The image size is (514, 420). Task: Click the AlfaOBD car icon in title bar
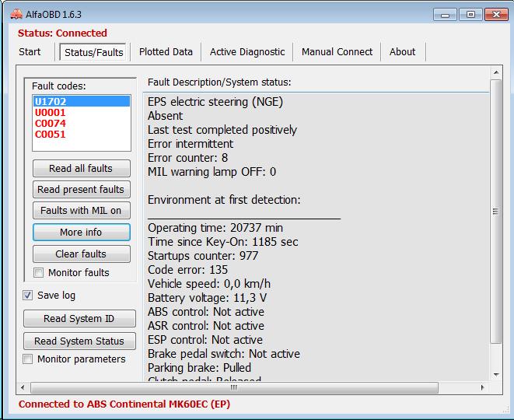click(16, 14)
